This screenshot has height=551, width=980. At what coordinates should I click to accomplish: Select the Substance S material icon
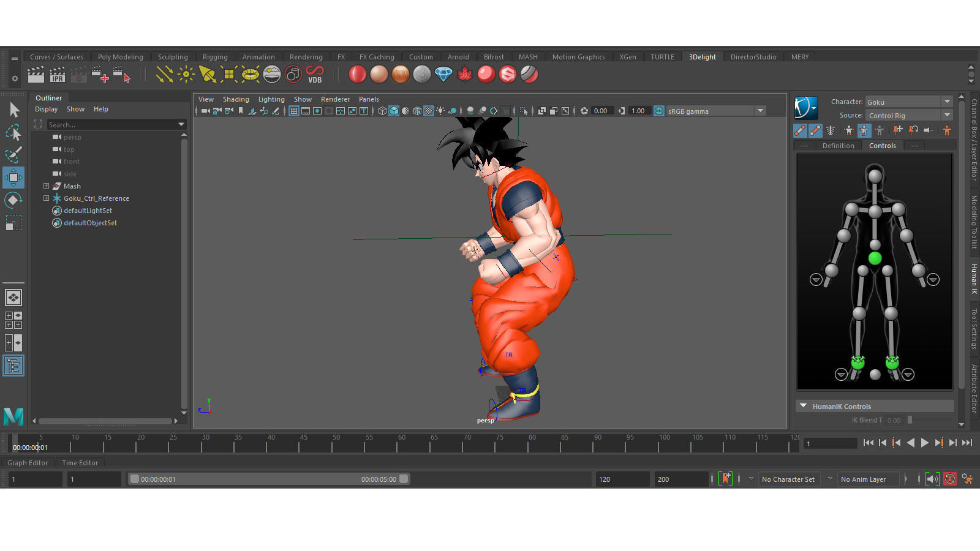pyautogui.click(x=508, y=75)
